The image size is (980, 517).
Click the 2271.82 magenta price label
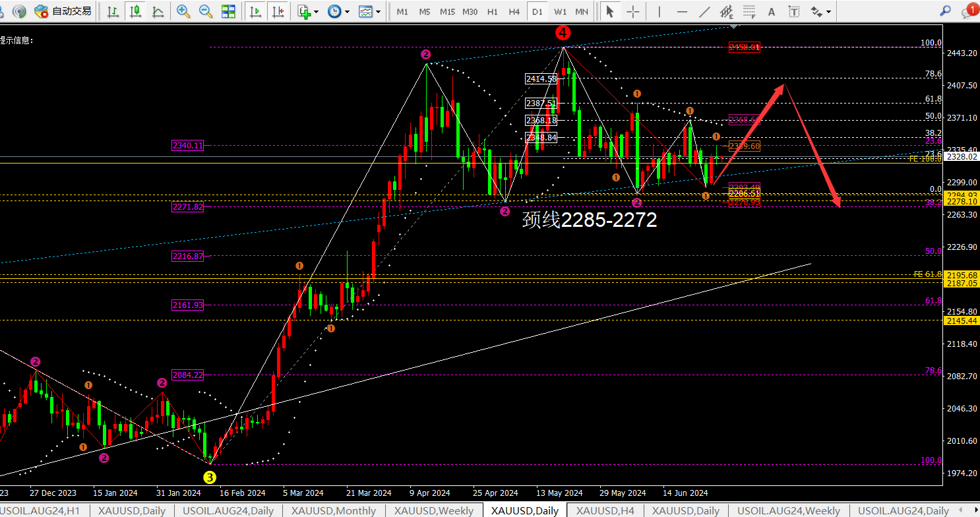(187, 206)
